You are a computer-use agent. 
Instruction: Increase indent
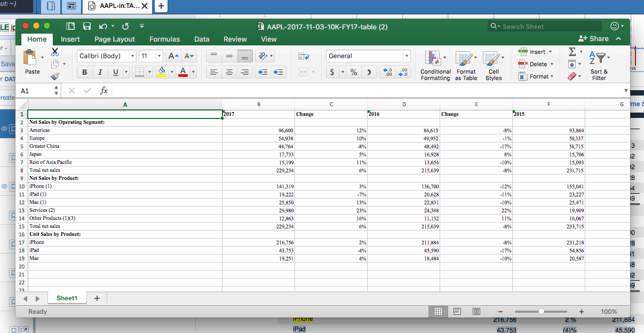coord(279,72)
